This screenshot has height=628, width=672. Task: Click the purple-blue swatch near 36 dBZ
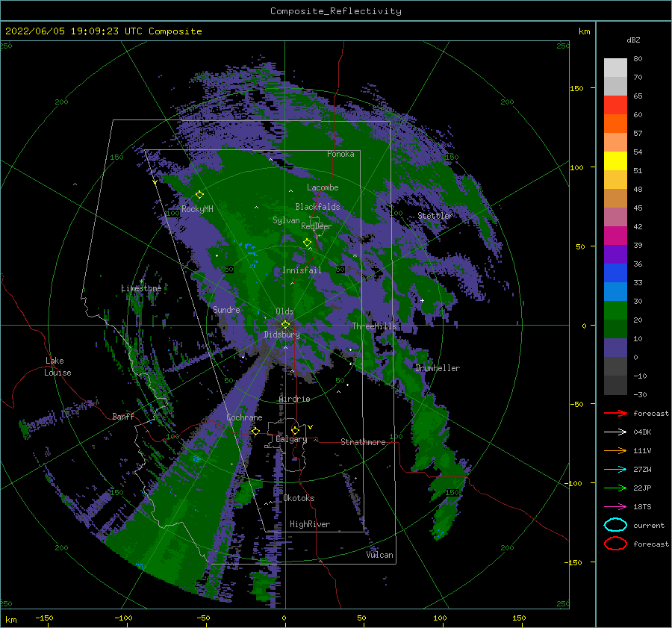coord(615,254)
